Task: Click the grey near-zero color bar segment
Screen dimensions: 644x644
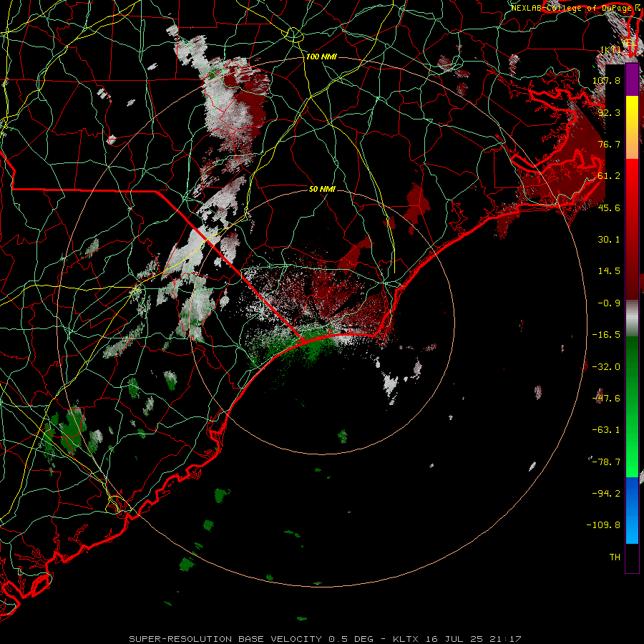Action: tap(632, 318)
